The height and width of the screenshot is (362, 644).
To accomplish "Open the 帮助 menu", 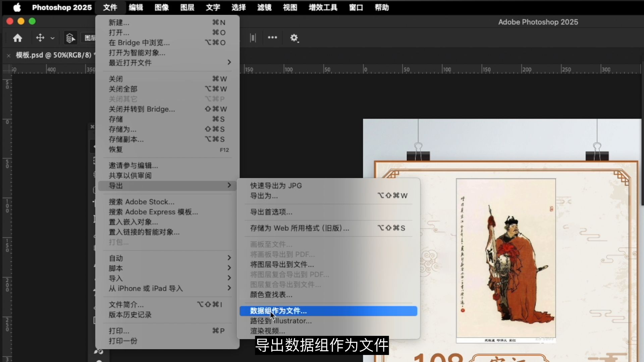I will (x=382, y=7).
